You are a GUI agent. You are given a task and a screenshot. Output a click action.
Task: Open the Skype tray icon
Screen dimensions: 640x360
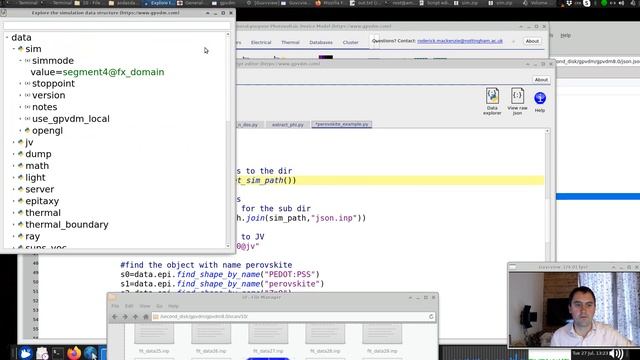tap(587, 3)
